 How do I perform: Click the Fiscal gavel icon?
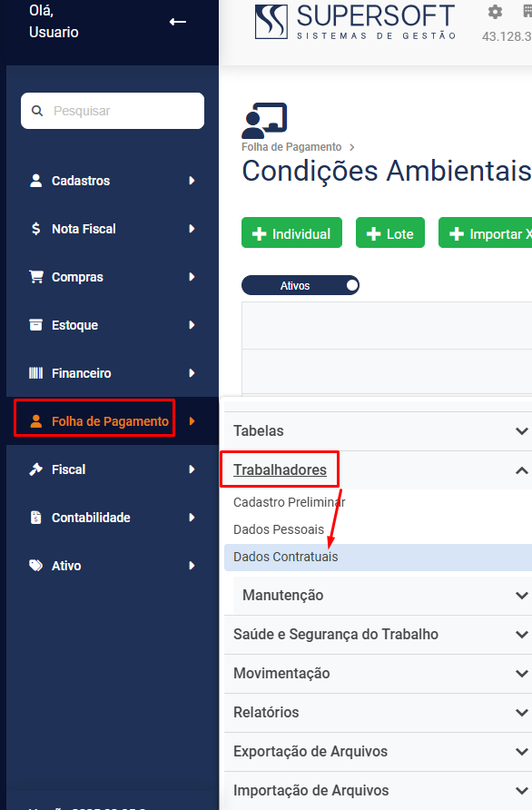click(x=35, y=469)
